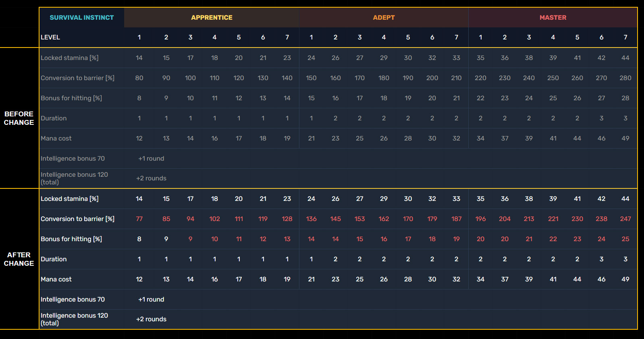Image resolution: width=644 pixels, height=339 pixels.
Task: Click the SURVIVAL INSTINCT table title
Action: pyautogui.click(x=82, y=18)
